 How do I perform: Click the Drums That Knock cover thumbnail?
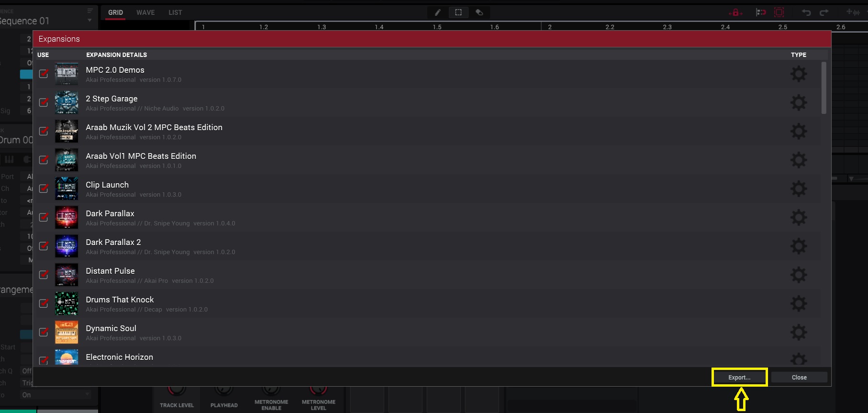click(67, 303)
